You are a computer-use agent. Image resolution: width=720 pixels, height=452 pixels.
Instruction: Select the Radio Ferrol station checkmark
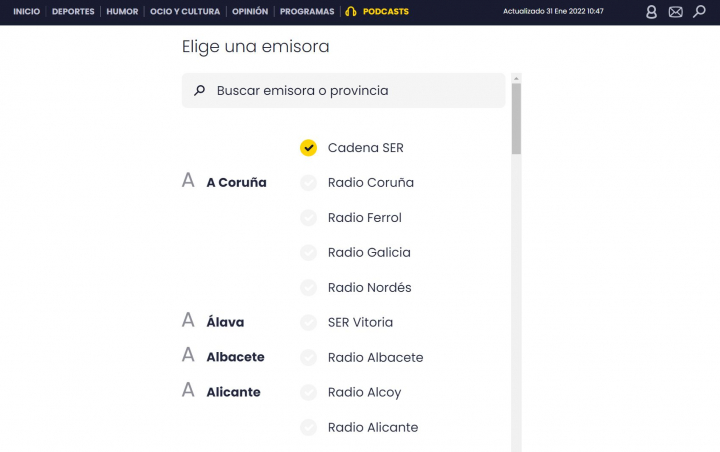309,218
